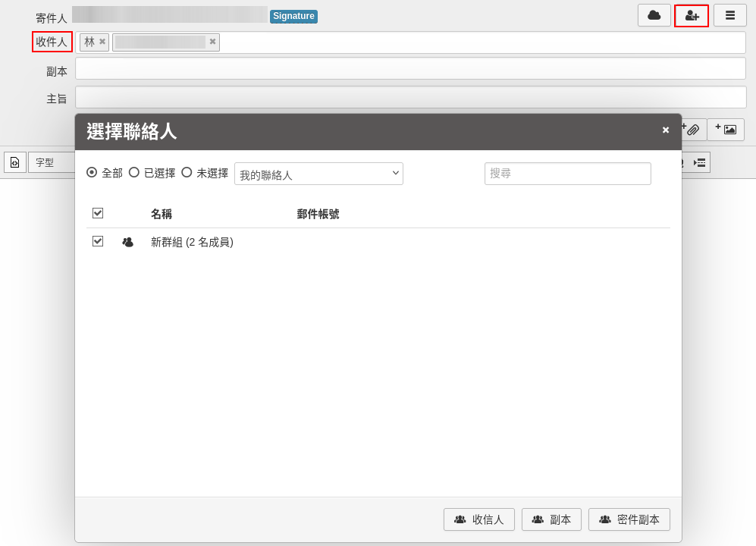This screenshot has width=756, height=546.
Task: Click the cloud storage icon button
Action: (x=654, y=15)
